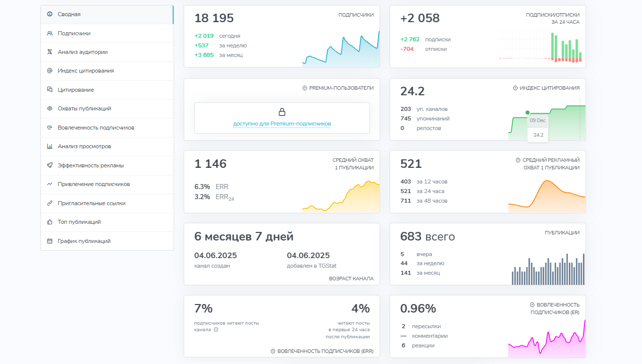Click 'доступно для Premium-подписчиков' link
This screenshot has width=642, height=364.
click(282, 124)
